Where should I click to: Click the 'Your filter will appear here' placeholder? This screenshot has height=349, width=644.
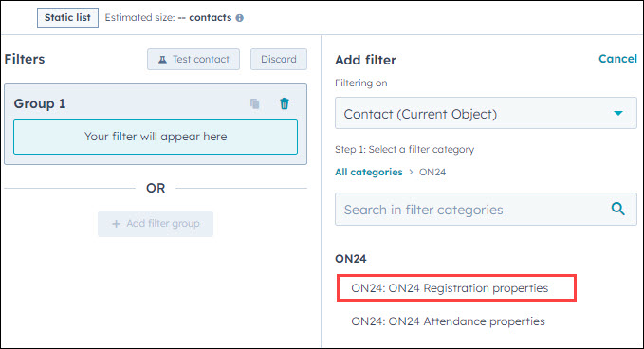(156, 138)
